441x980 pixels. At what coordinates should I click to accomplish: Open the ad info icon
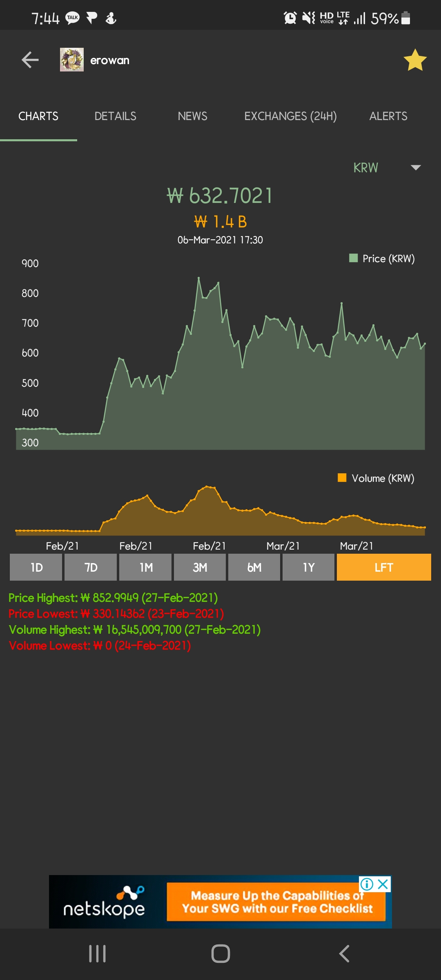[367, 884]
